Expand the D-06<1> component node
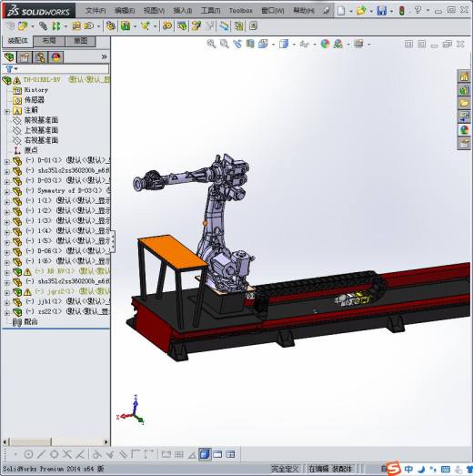Screen dimensions: 473x476 (6, 252)
